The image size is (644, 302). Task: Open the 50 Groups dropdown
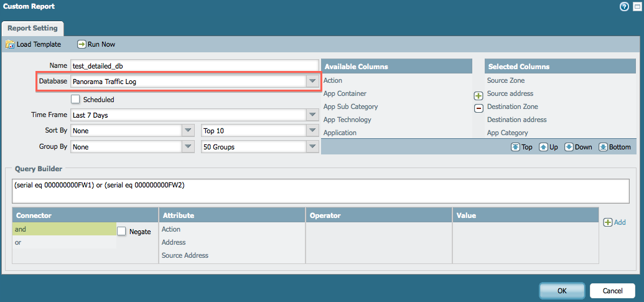point(312,147)
